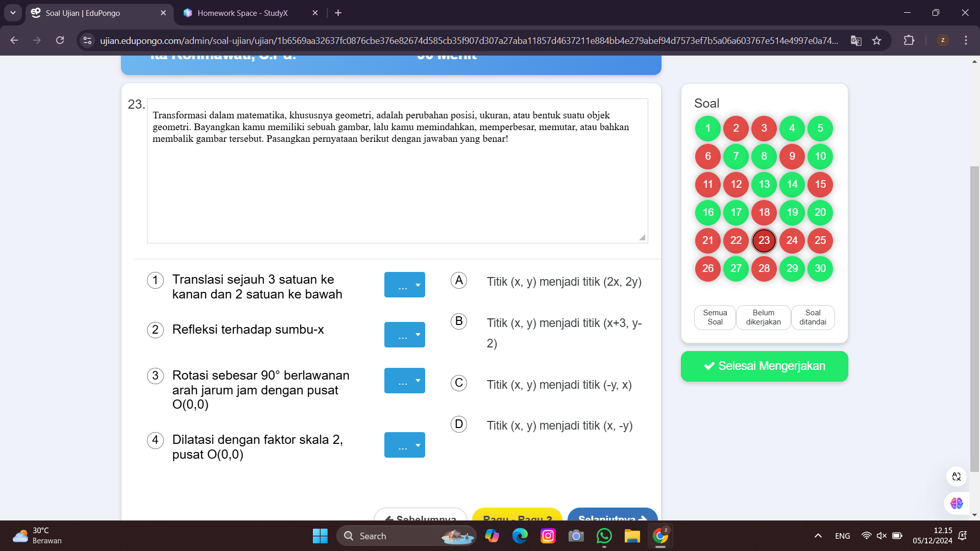Click the open new tab plus button
The image size is (980, 551).
click(x=337, y=13)
